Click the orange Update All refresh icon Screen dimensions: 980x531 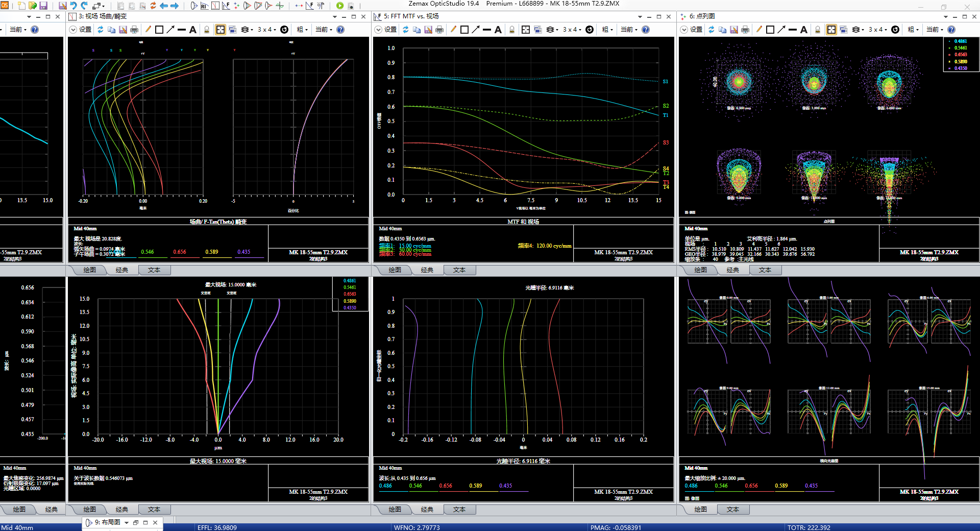(x=153, y=6)
